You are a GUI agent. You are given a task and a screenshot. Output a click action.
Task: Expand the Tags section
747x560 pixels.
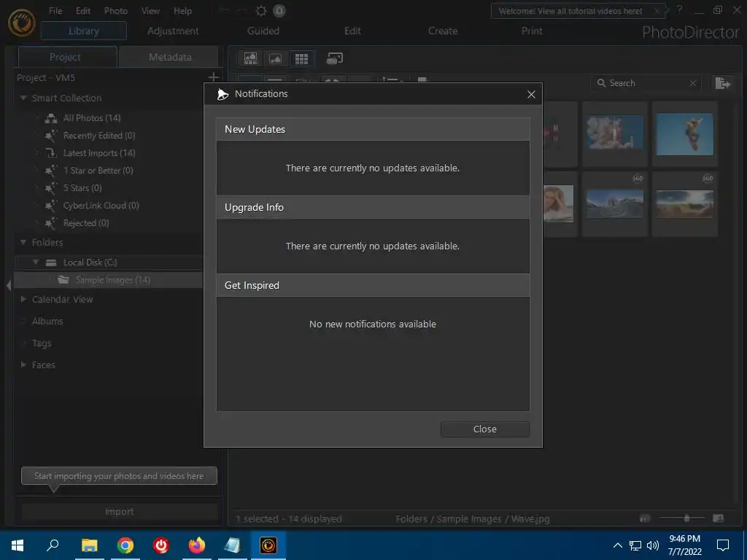click(23, 343)
